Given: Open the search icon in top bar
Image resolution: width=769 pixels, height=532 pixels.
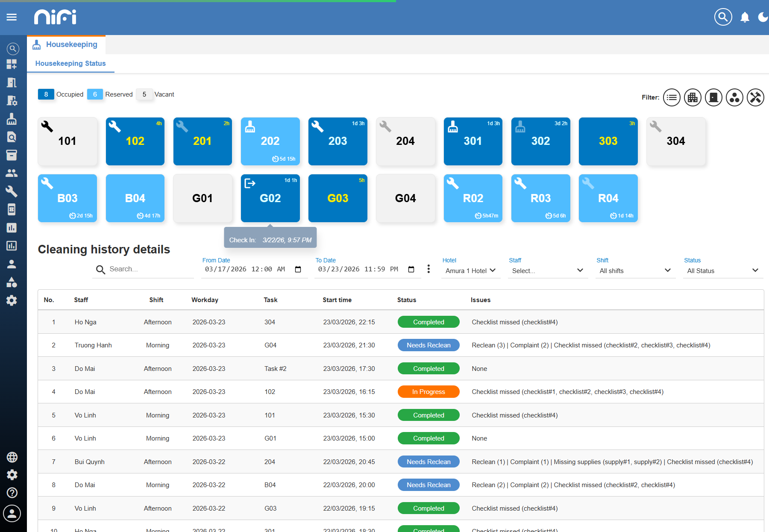Looking at the screenshot, I should (x=723, y=17).
